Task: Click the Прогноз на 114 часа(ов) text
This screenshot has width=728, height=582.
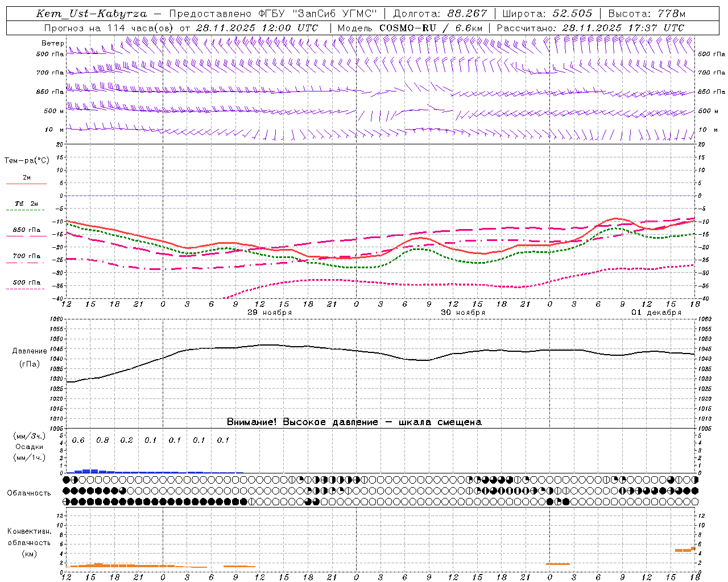Action: click(110, 28)
